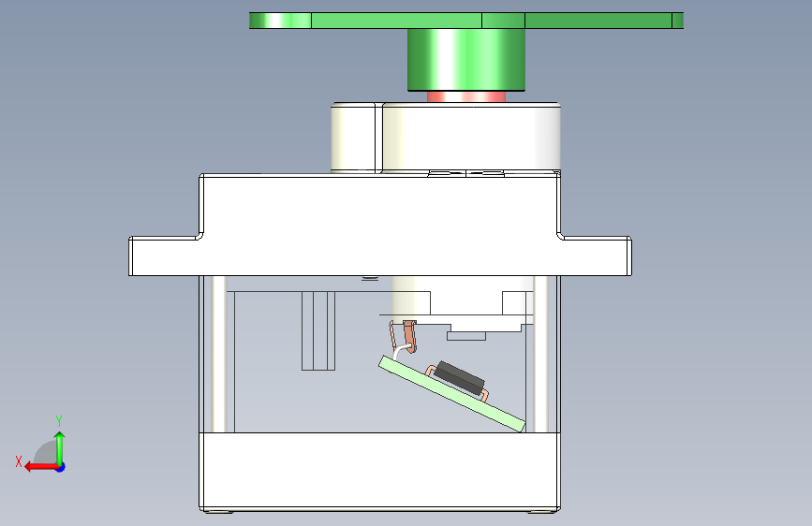
Task: Click the right mounting flange tab
Action: (x=596, y=256)
